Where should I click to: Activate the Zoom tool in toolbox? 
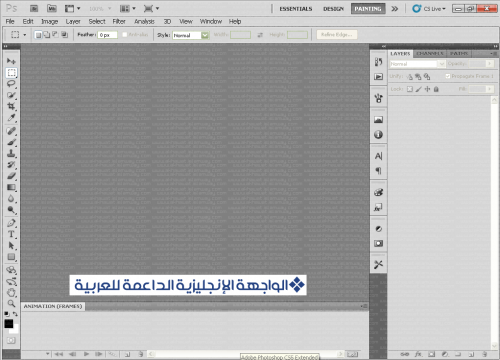click(11, 304)
